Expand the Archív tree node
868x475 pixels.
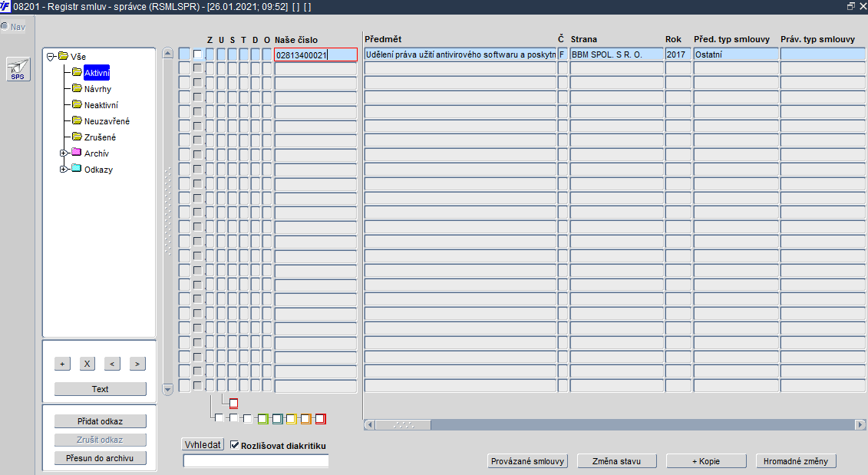click(64, 153)
